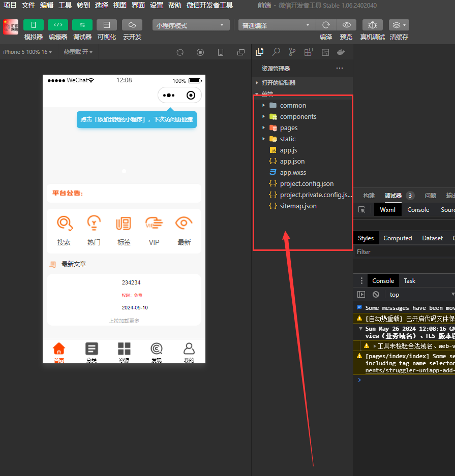
Task: Switch to the 构建 tab
Action: [369, 196]
